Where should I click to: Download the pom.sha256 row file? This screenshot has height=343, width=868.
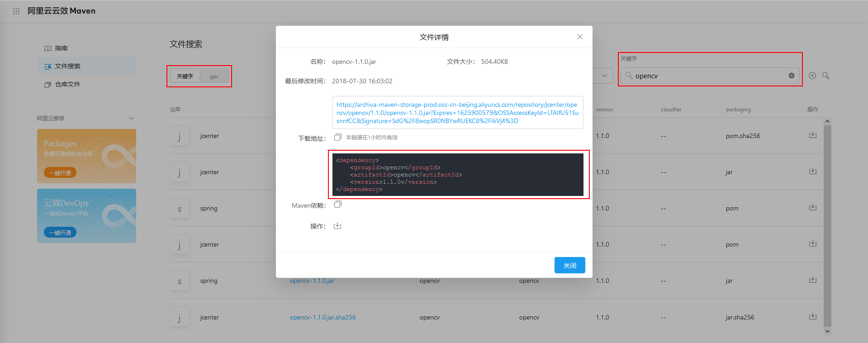812,135
